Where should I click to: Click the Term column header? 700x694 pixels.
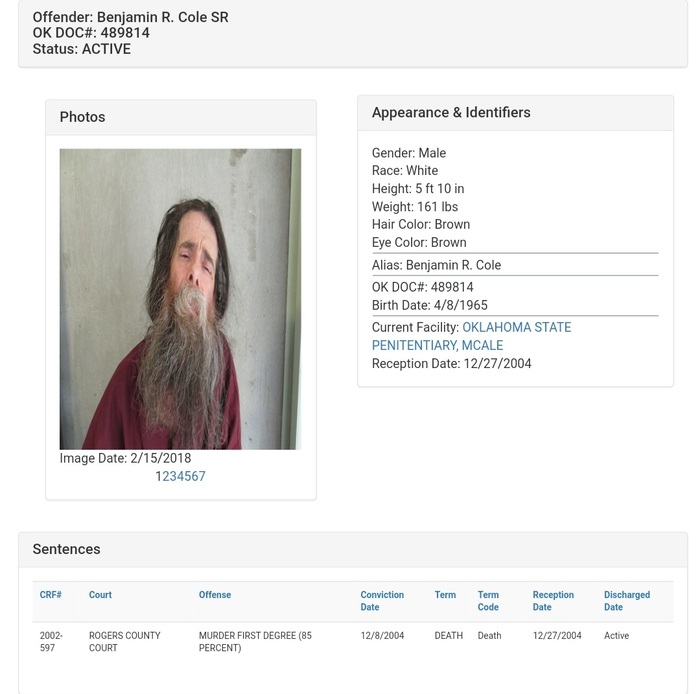click(x=445, y=594)
